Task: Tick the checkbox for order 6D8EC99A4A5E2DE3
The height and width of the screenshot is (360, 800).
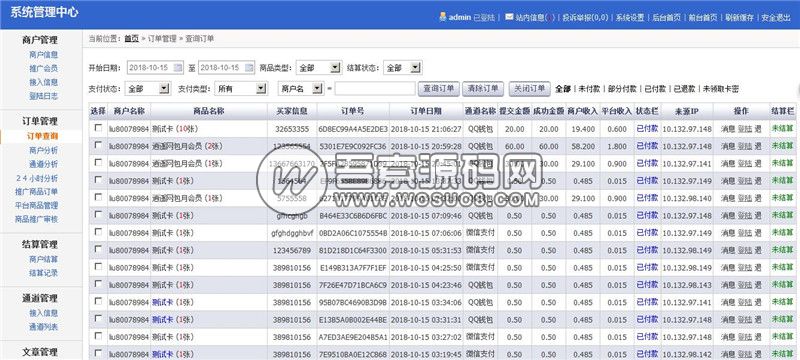Action: 98,128
